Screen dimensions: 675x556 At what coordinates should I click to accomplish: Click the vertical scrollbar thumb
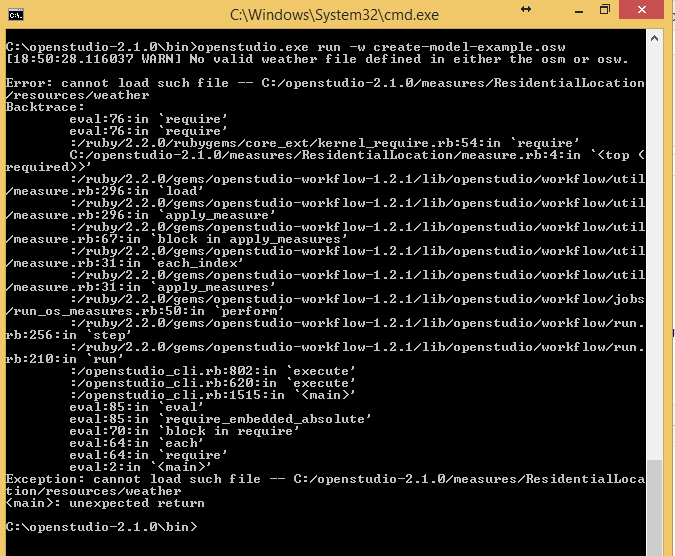click(654, 508)
